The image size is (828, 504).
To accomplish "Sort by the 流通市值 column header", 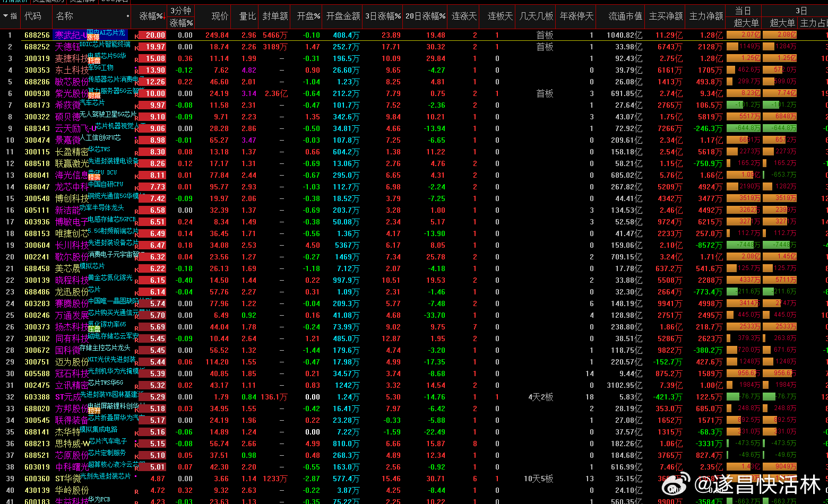I will [x=625, y=16].
